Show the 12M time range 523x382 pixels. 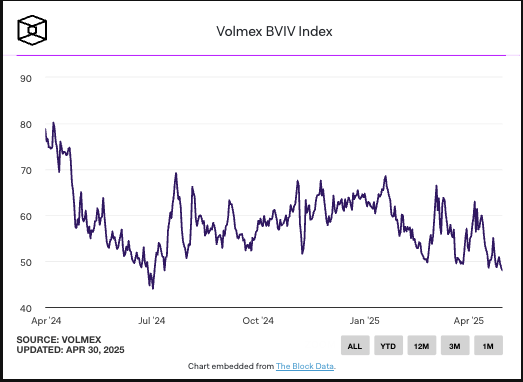pyautogui.click(x=422, y=346)
